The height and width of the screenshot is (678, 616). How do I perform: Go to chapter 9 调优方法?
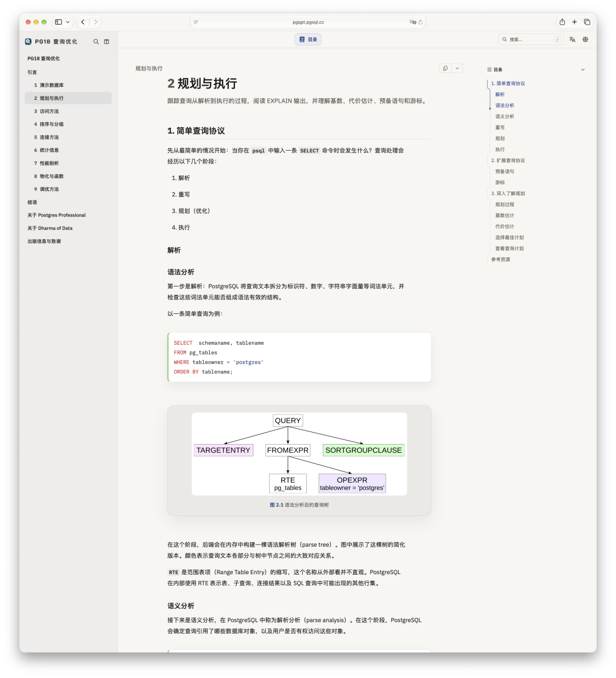tap(68, 189)
